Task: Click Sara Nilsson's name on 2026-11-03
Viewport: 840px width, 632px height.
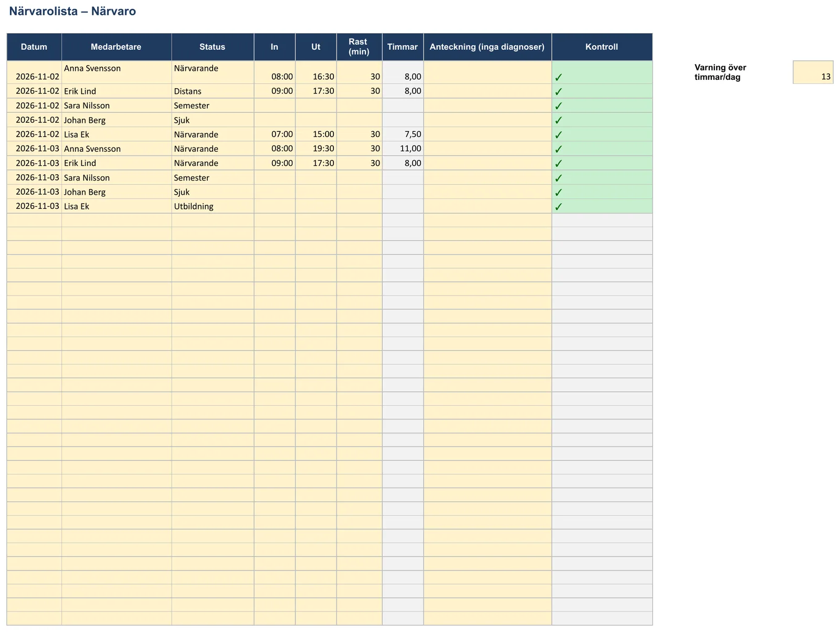Action: (x=87, y=178)
